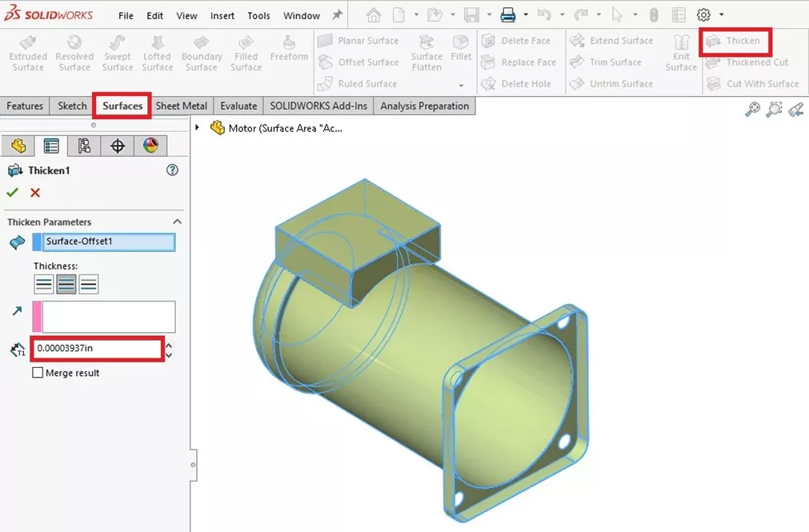Click the Freeform surface tool

[x=289, y=51]
